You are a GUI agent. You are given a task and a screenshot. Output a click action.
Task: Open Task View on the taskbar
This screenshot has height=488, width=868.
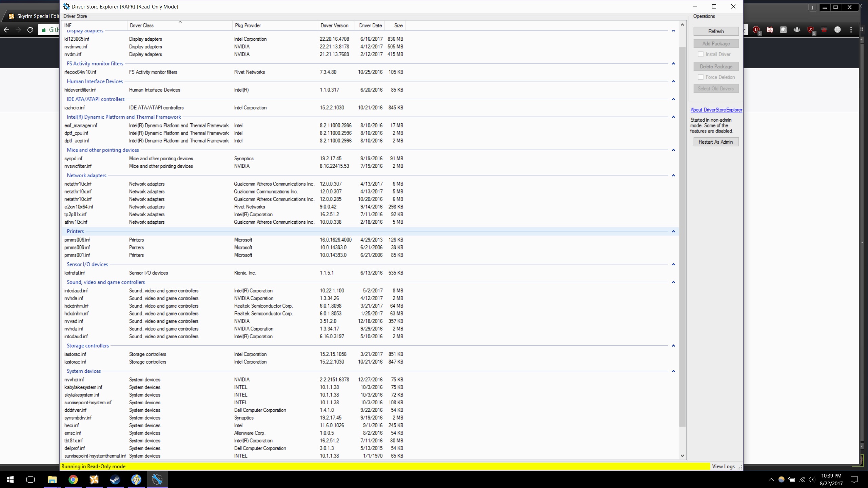point(31,480)
